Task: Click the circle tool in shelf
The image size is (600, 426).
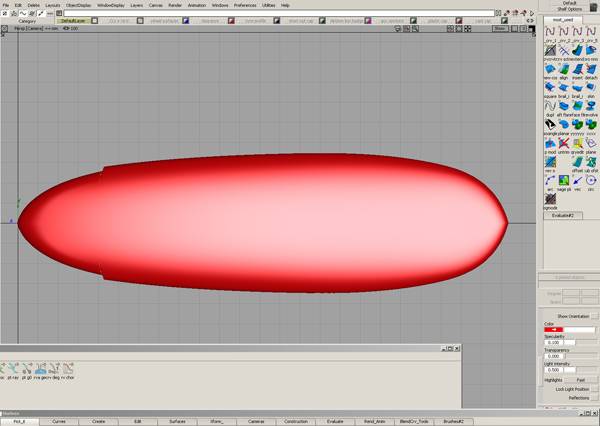Action: click(x=591, y=179)
